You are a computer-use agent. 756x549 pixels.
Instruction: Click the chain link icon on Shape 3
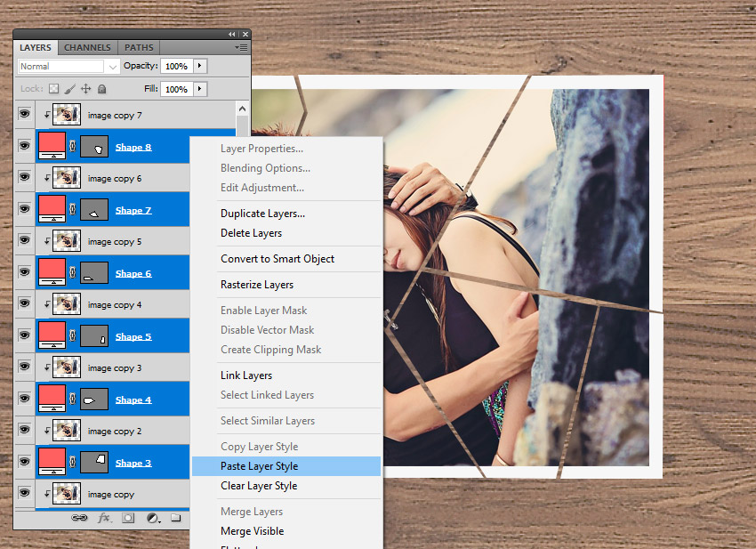(72, 462)
